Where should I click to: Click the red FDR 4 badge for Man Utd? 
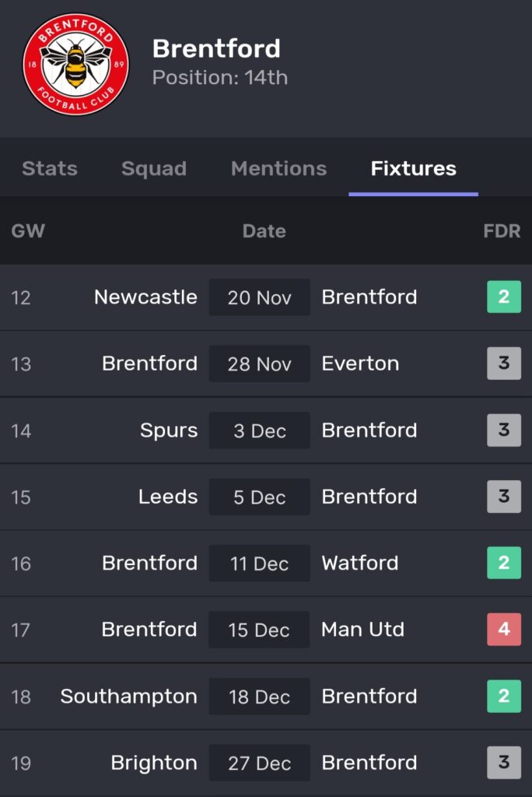pos(503,630)
